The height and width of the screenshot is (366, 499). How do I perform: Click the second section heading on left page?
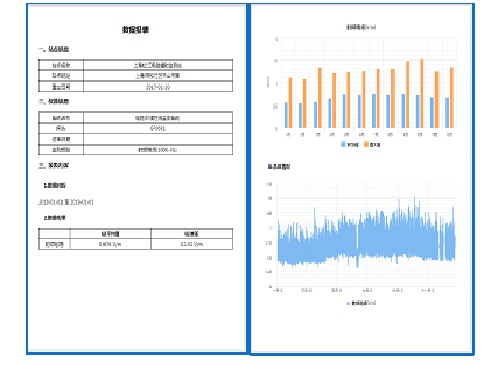[54, 101]
